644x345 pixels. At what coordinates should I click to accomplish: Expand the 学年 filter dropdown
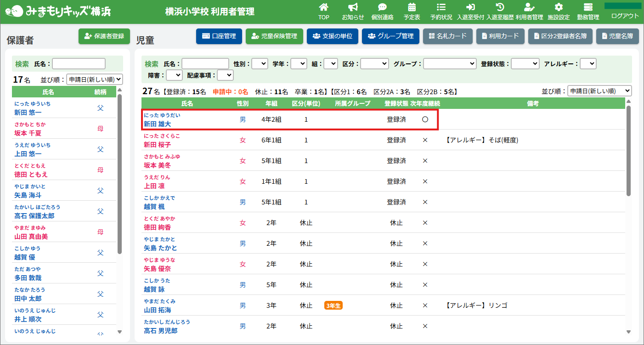click(x=299, y=64)
